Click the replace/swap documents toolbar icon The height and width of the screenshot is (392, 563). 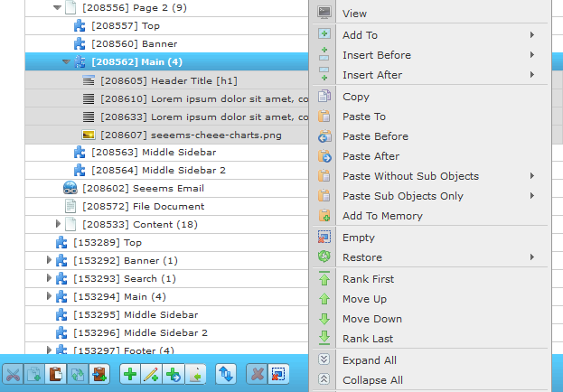(x=77, y=375)
